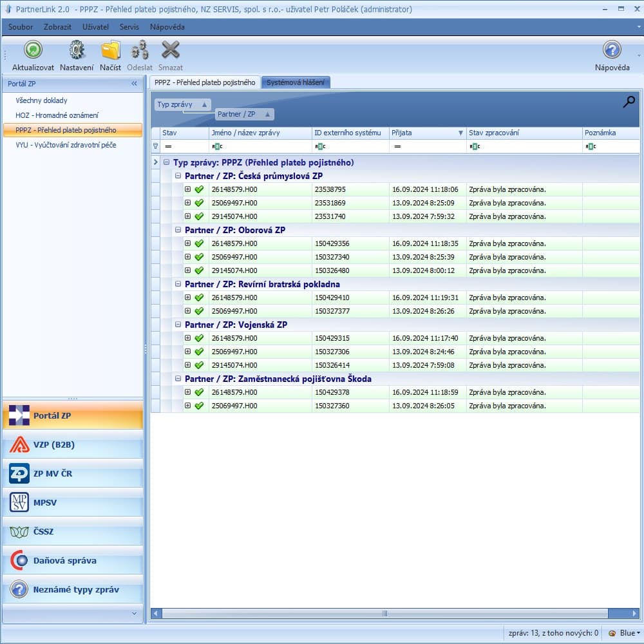This screenshot has height=644, width=644.
Task: Click the filter funnel icon in filter row
Action: [156, 146]
